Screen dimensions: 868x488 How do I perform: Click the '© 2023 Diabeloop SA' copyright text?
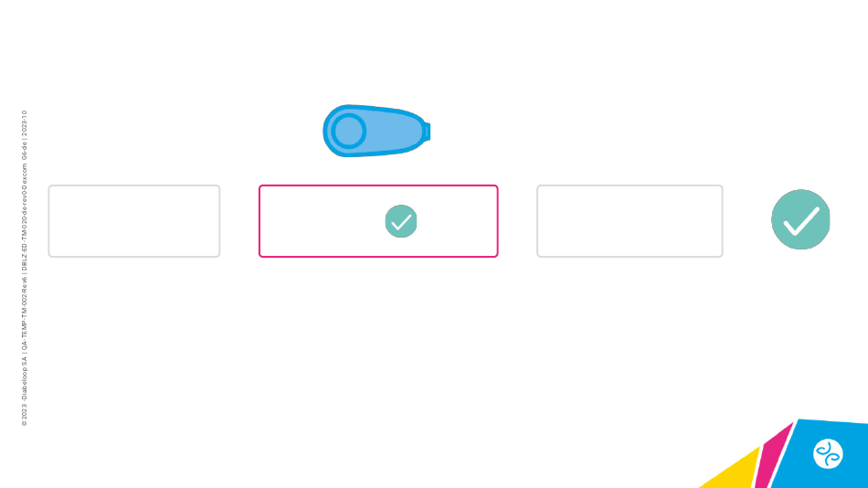point(25,391)
